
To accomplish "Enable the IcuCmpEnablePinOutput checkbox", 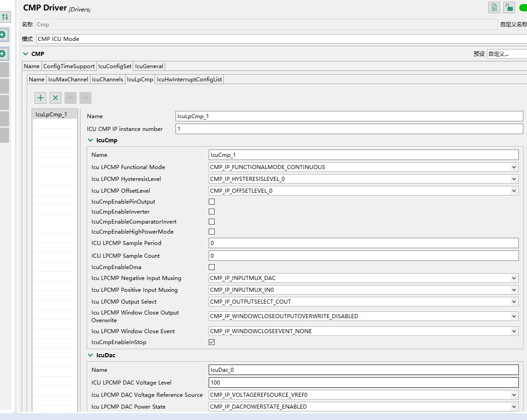I will [x=211, y=202].
